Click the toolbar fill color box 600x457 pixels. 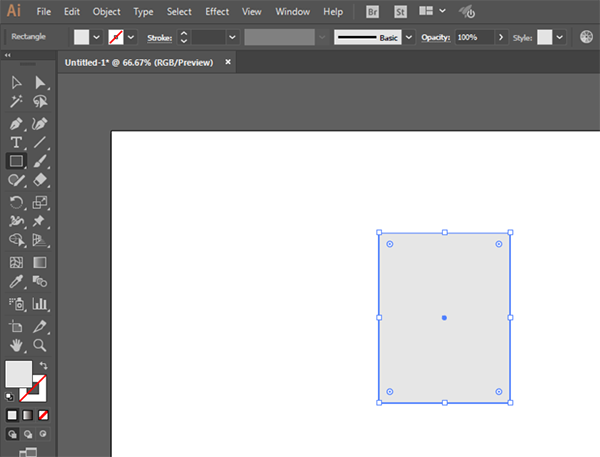coord(18,374)
